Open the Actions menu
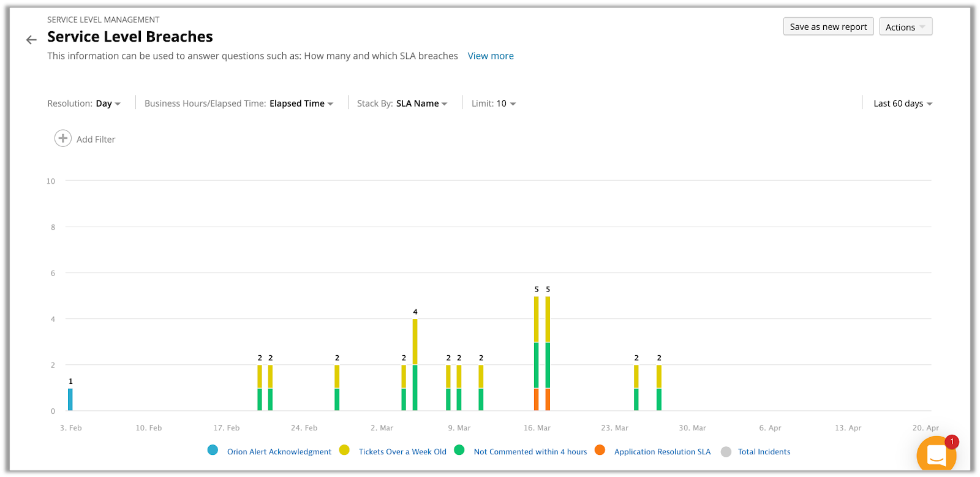Viewport: 980px width, 477px height. pos(906,27)
